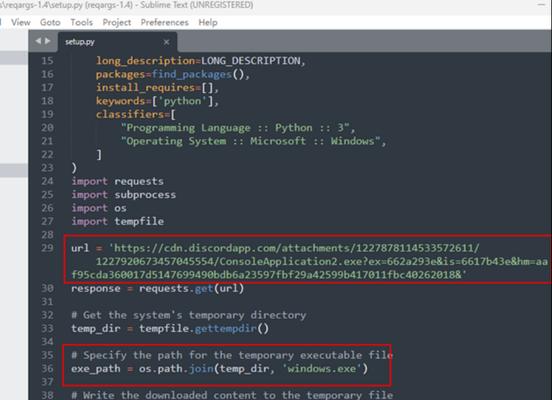Click on 'windows.exe' string in line 36
This screenshot has width=552, height=400.
(322, 369)
